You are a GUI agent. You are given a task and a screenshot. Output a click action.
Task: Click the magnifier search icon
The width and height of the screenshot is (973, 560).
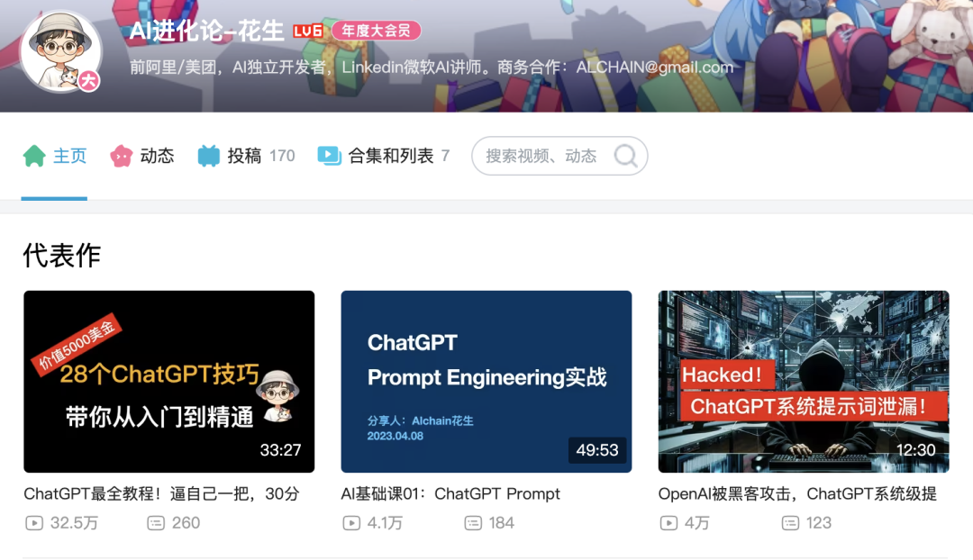625,156
